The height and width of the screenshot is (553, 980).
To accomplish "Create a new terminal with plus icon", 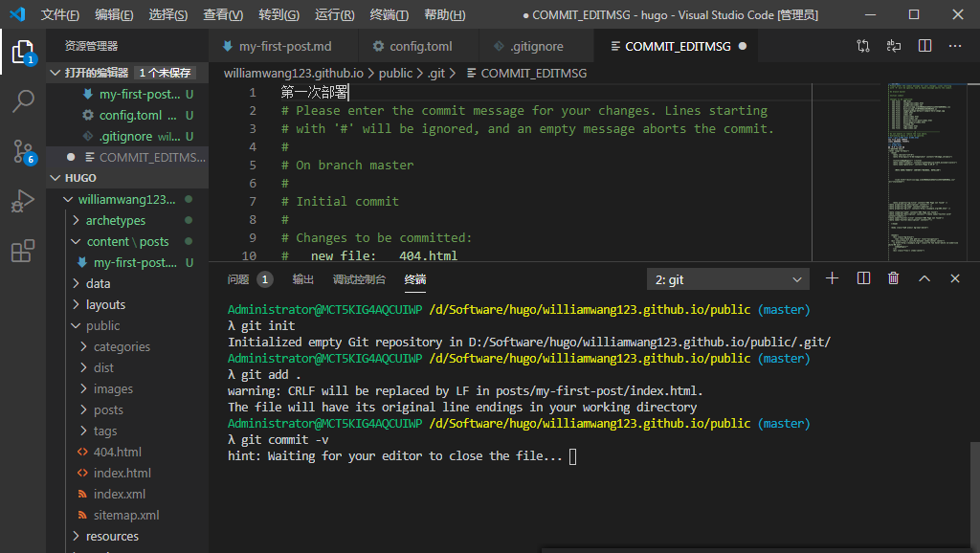I will pyautogui.click(x=832, y=278).
